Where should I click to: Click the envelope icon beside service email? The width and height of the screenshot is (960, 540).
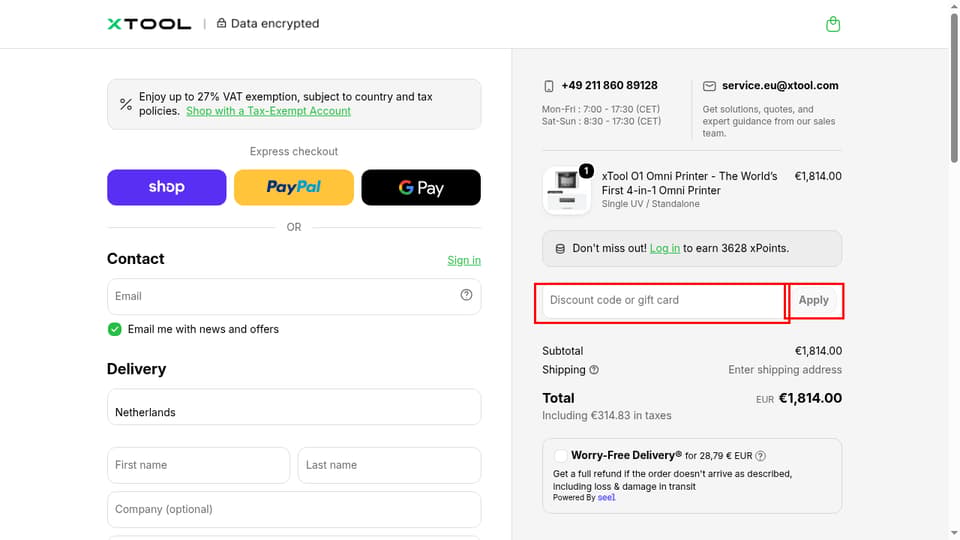pyautogui.click(x=709, y=86)
